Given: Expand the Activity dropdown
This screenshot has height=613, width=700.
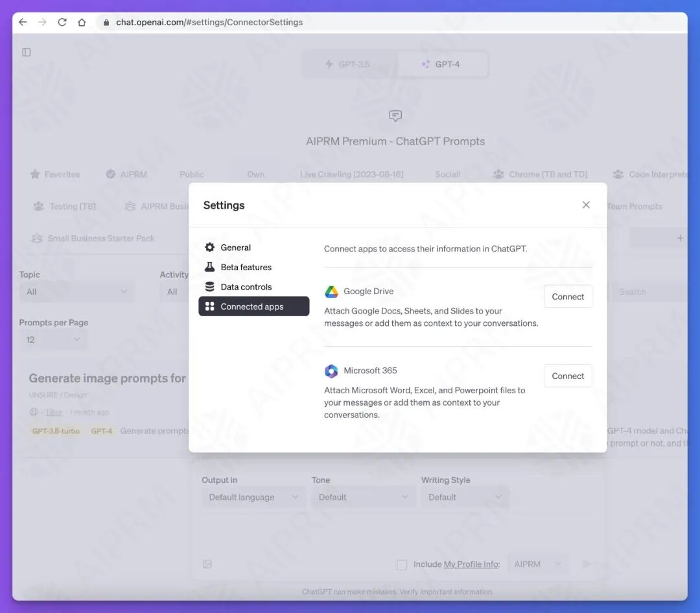Looking at the screenshot, I should click(x=174, y=292).
